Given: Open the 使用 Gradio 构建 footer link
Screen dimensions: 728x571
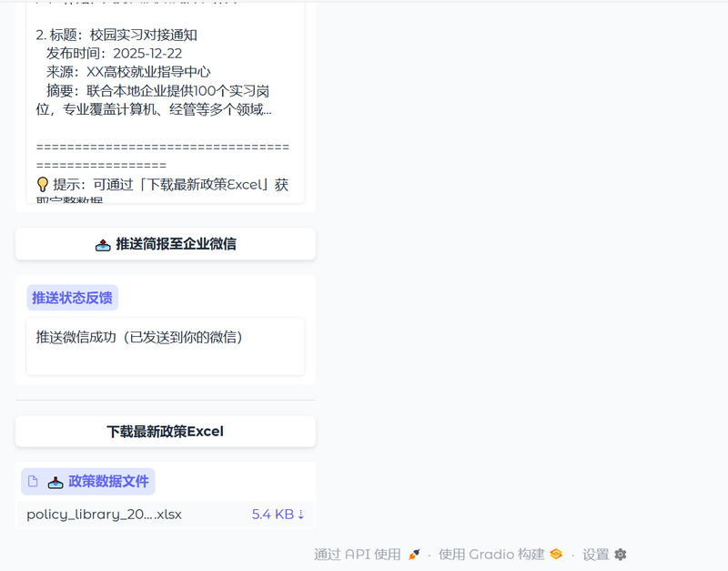Looking at the screenshot, I should coord(500,555).
